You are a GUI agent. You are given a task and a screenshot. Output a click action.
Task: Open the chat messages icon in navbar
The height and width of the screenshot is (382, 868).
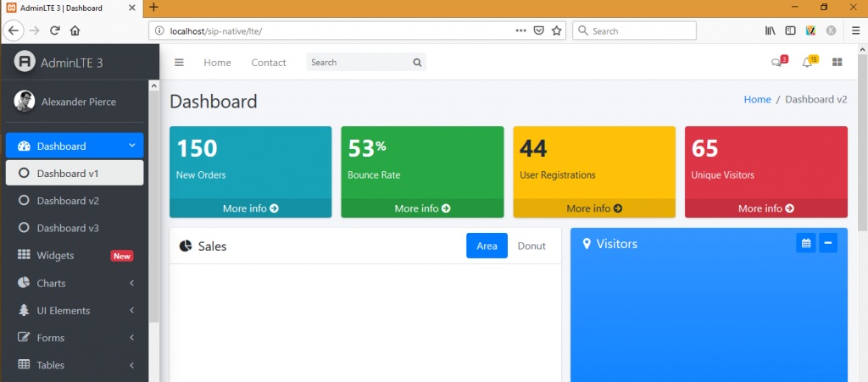click(776, 63)
